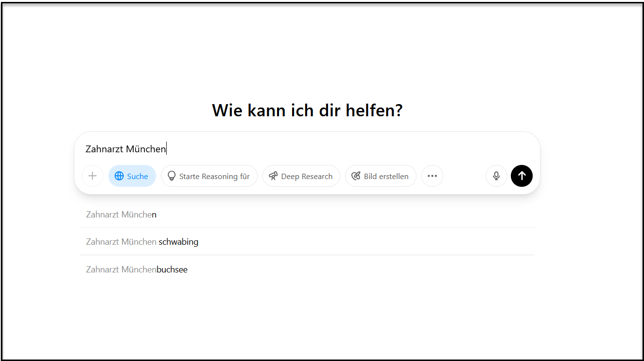
Task: Activate Bild erstellen mode
Action: (x=381, y=176)
